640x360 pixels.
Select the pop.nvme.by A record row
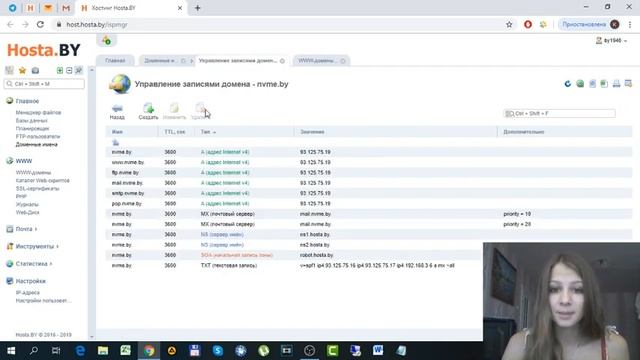coord(369,204)
